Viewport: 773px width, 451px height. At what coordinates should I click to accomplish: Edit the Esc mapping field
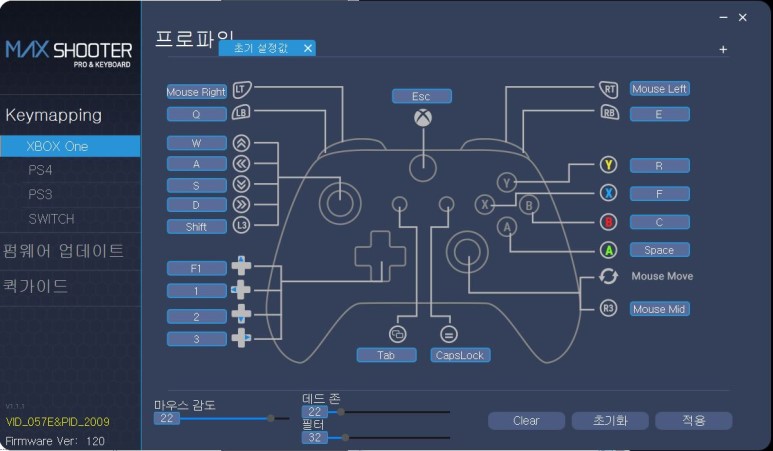coord(422,96)
